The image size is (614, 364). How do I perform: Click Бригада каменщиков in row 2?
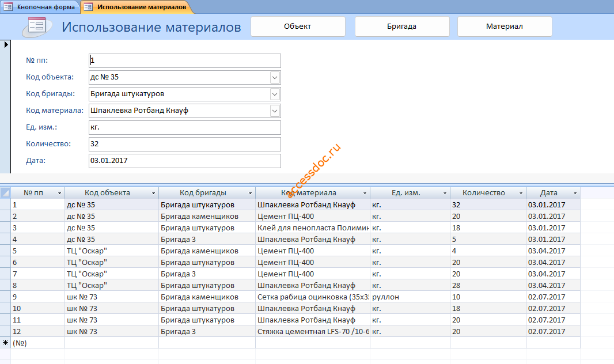[x=207, y=217]
